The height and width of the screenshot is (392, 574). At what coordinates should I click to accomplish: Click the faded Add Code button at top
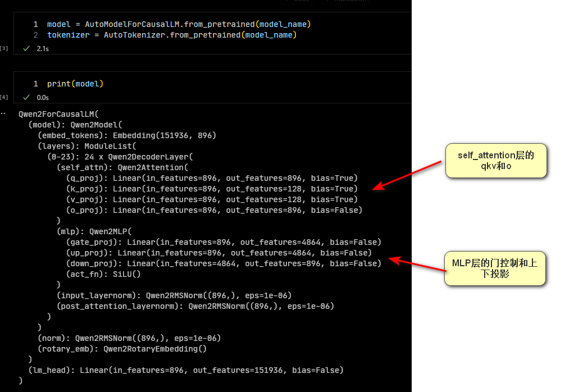click(297, 1)
